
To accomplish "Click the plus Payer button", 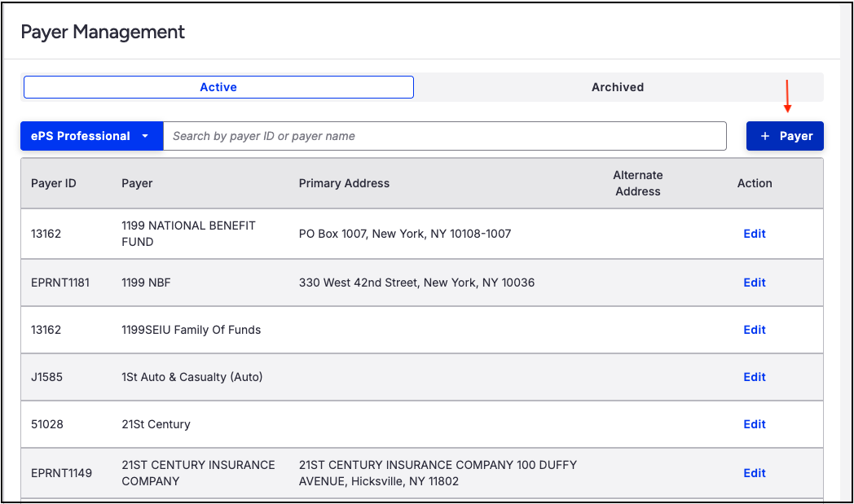I will (785, 136).
